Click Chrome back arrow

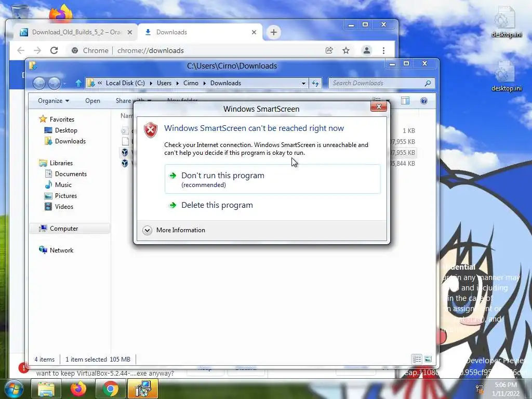coord(21,50)
